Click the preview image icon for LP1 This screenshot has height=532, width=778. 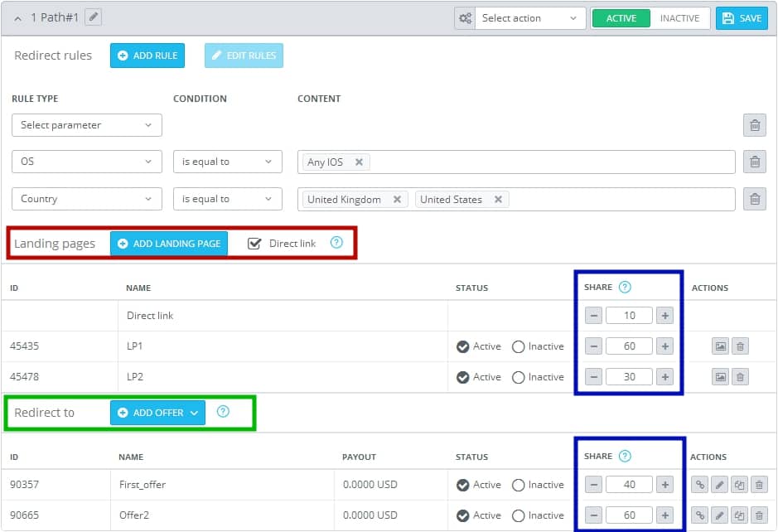721,346
